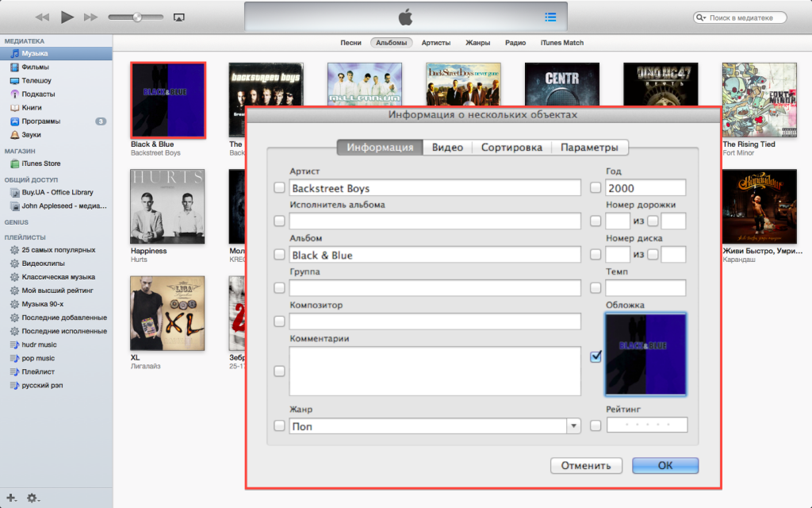This screenshot has height=508, width=812.
Task: Select the Информация tab in dialog
Action: [380, 147]
